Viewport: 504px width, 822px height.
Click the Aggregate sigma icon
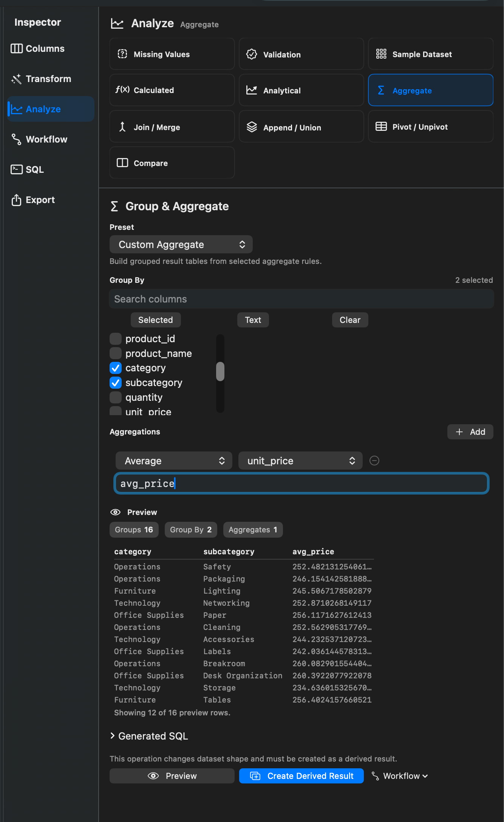click(x=381, y=90)
